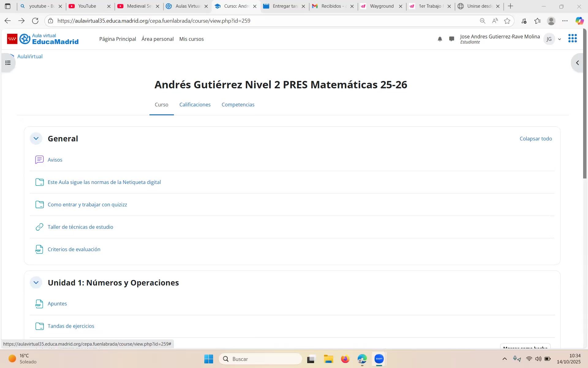Open Mis cursos in navigation bar
This screenshot has width=588, height=368.
point(191,39)
